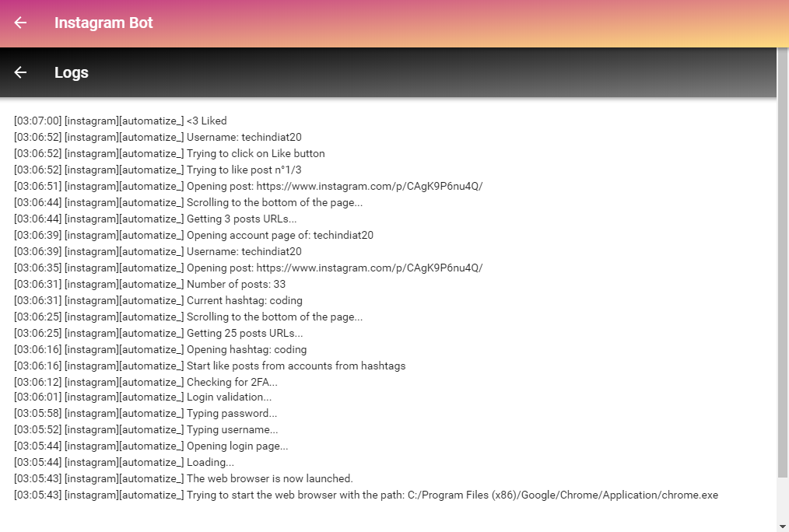Click the scrollbar down arrow
The height and width of the screenshot is (532, 789).
pos(784,526)
